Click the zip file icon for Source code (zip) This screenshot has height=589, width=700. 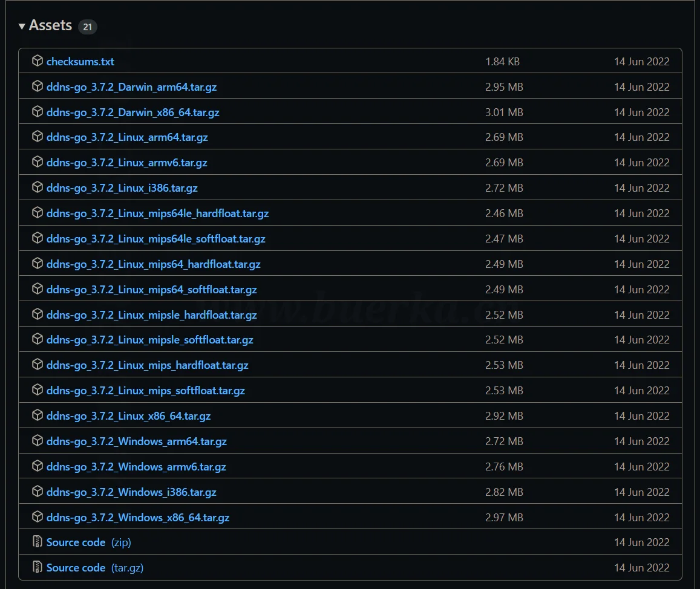click(38, 542)
